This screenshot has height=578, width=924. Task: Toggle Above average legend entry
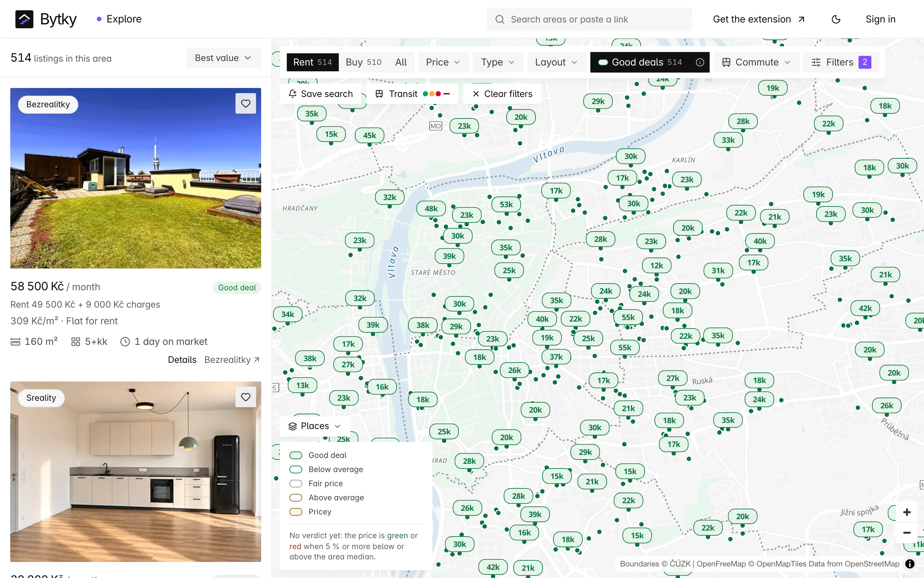(327, 498)
